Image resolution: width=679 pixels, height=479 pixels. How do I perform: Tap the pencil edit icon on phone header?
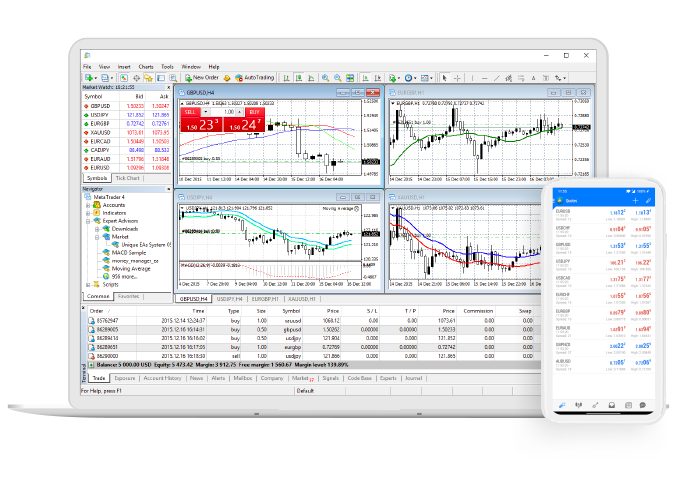648,201
